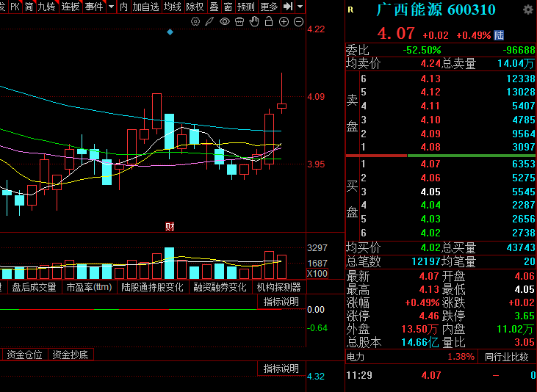Click 总股本 value 14.66亿
The height and width of the screenshot is (392, 537).
420,342
